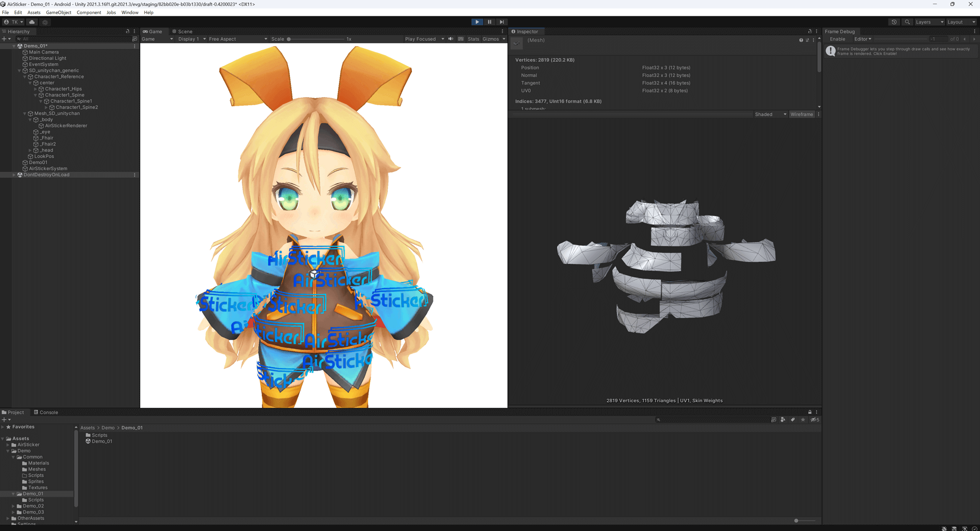Open the Undo History icon

click(x=894, y=22)
